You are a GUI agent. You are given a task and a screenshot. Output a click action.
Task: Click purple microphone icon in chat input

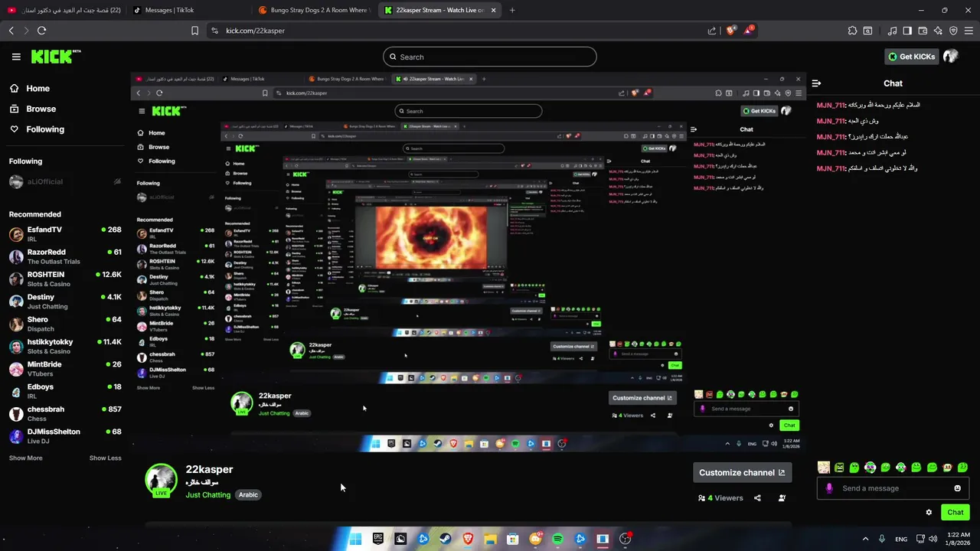pyautogui.click(x=829, y=488)
